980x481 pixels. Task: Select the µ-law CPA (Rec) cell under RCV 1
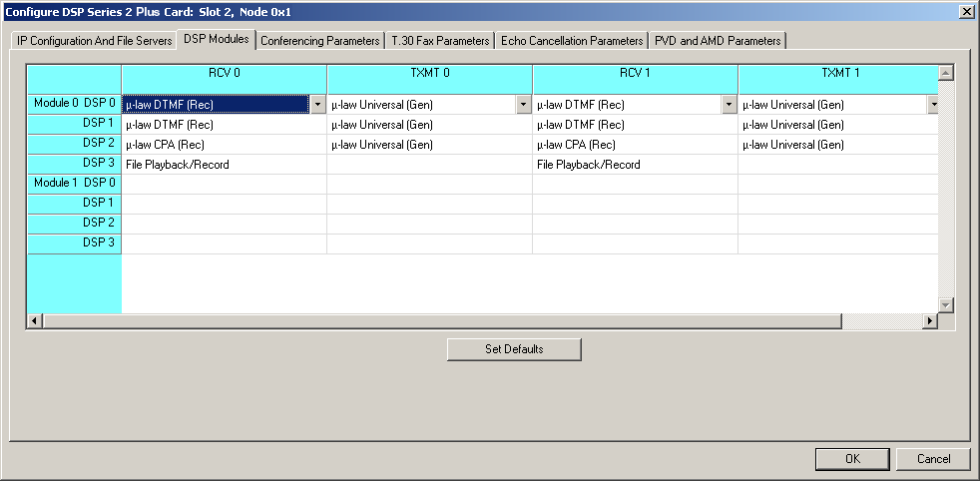[x=635, y=145]
